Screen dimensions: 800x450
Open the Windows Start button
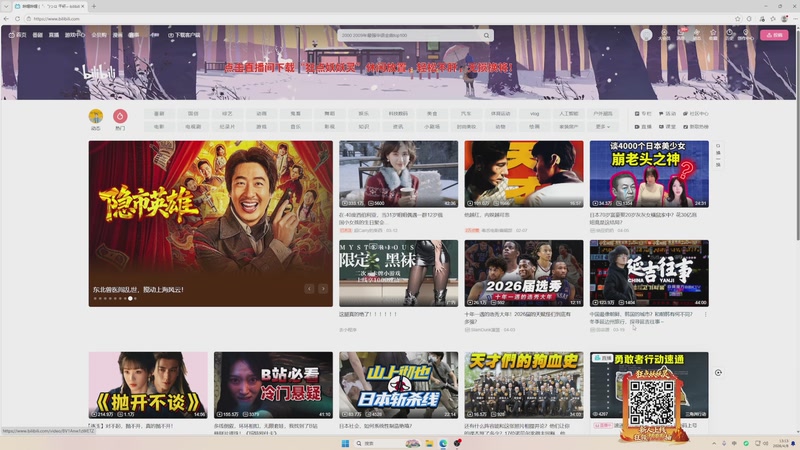[x=345, y=443]
